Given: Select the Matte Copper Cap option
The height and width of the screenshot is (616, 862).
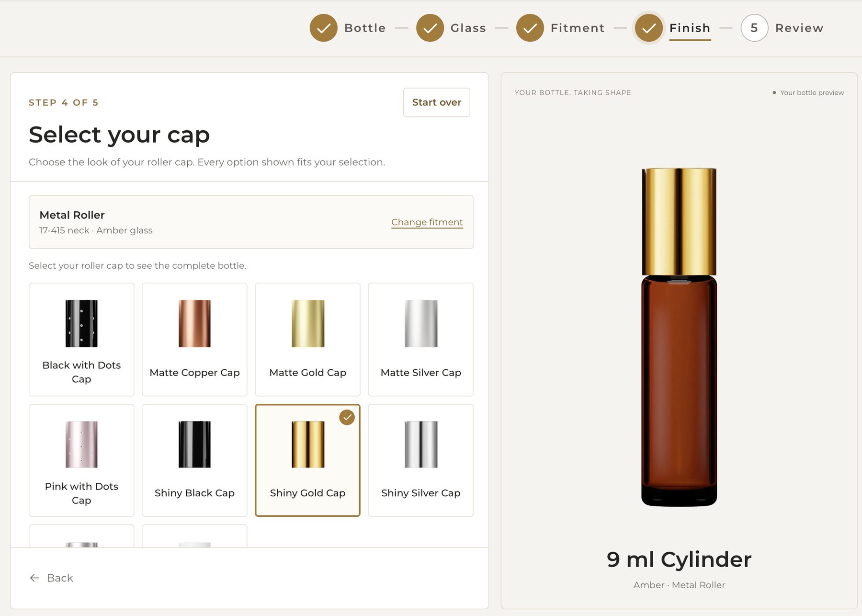Looking at the screenshot, I should pos(194,339).
